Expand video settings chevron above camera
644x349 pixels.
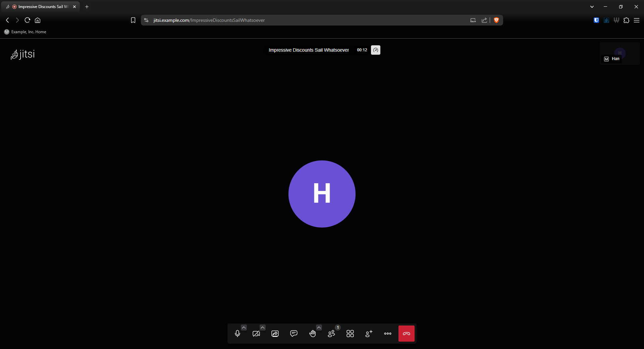click(x=263, y=328)
